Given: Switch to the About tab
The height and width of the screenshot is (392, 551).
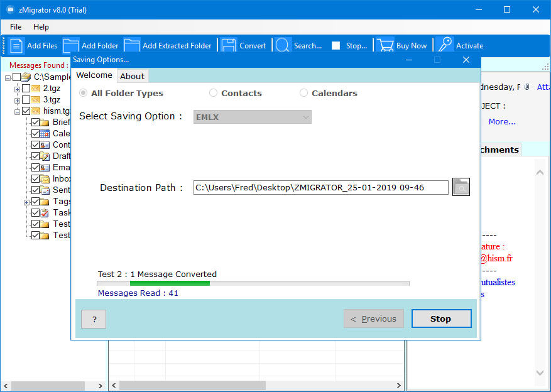Looking at the screenshot, I should [x=132, y=76].
